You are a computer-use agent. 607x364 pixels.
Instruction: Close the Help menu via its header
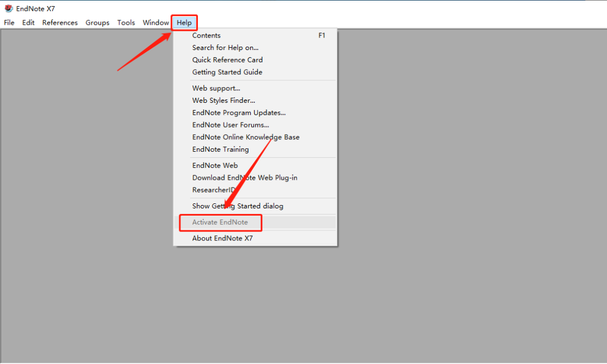coord(184,22)
